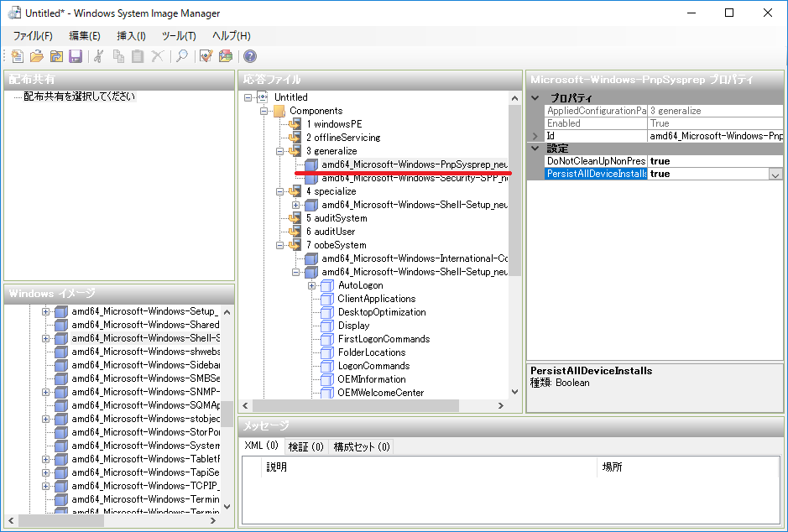Image resolution: width=788 pixels, height=532 pixels.
Task: Select the FolderLocations node
Action: pyautogui.click(x=372, y=352)
